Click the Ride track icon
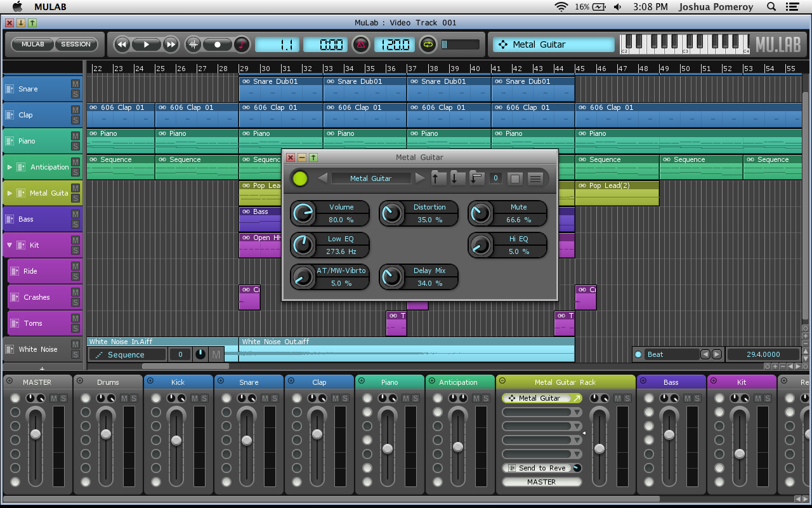This screenshot has width=812, height=508. click(15, 271)
